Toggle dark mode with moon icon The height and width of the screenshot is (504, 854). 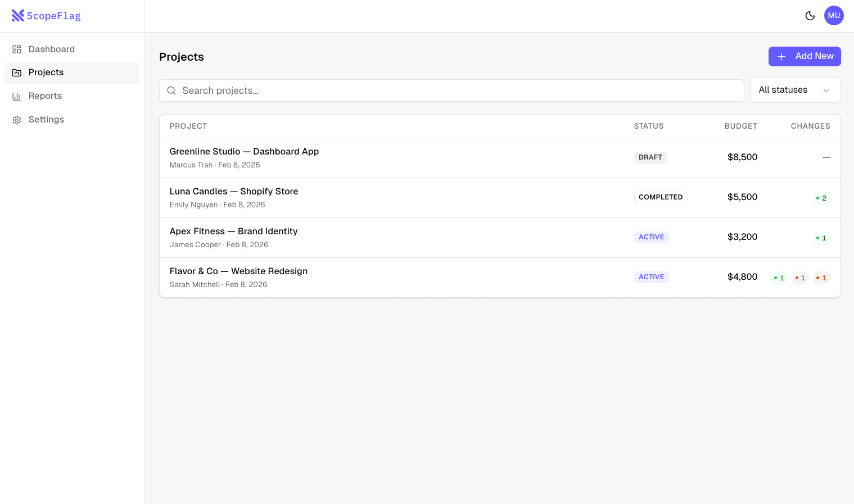click(x=810, y=16)
